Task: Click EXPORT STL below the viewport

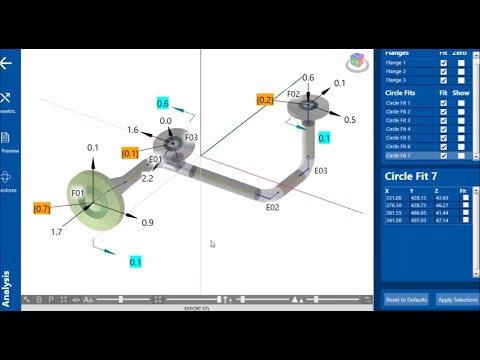Action: click(197, 308)
